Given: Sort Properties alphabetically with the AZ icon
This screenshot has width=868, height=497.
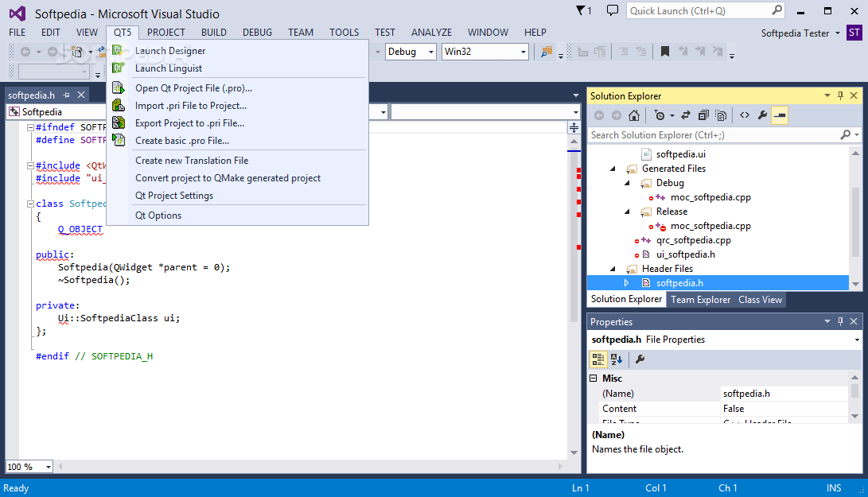Looking at the screenshot, I should [616, 359].
